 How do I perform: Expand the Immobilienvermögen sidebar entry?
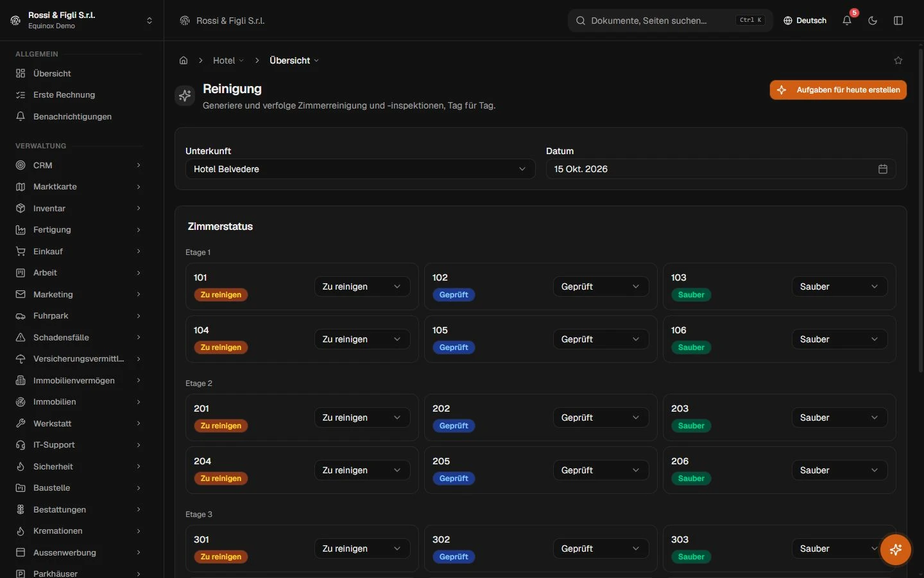[x=80, y=380]
